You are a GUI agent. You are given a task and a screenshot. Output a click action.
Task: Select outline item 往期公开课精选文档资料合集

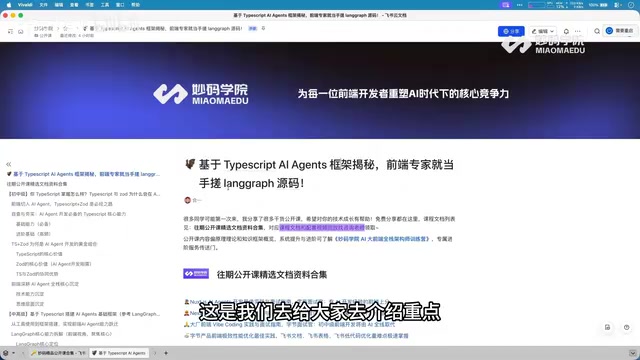pyautogui.click(x=37, y=184)
